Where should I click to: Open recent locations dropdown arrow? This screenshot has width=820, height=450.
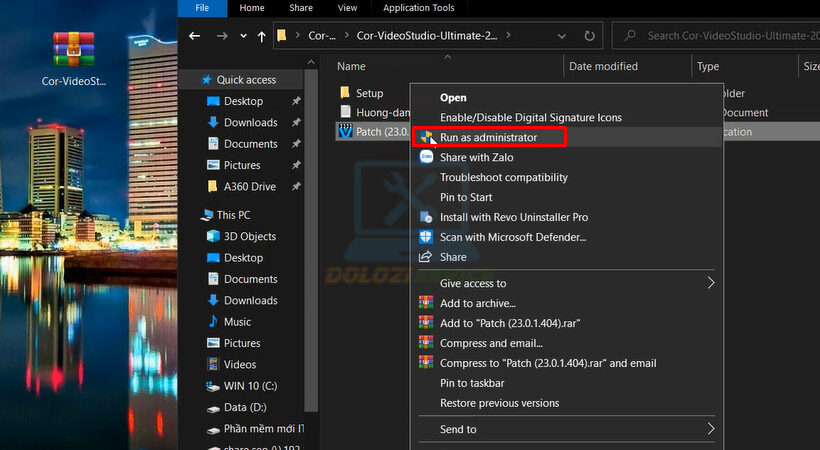241,37
